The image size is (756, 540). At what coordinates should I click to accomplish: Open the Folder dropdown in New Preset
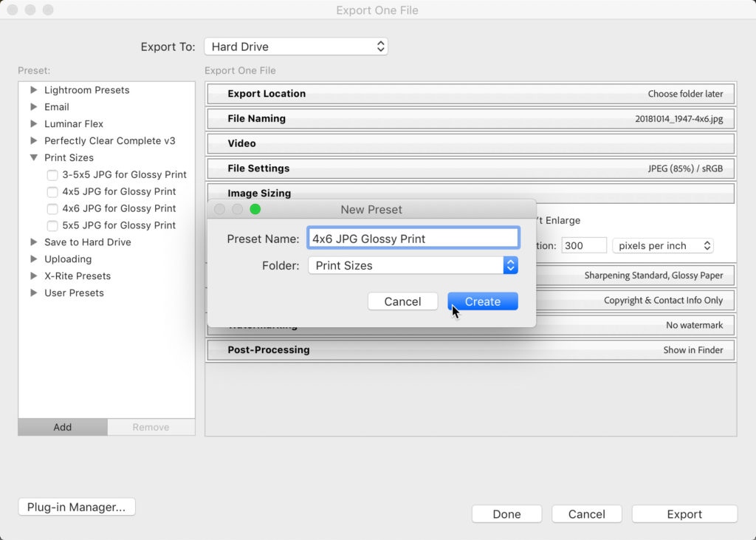(x=413, y=266)
